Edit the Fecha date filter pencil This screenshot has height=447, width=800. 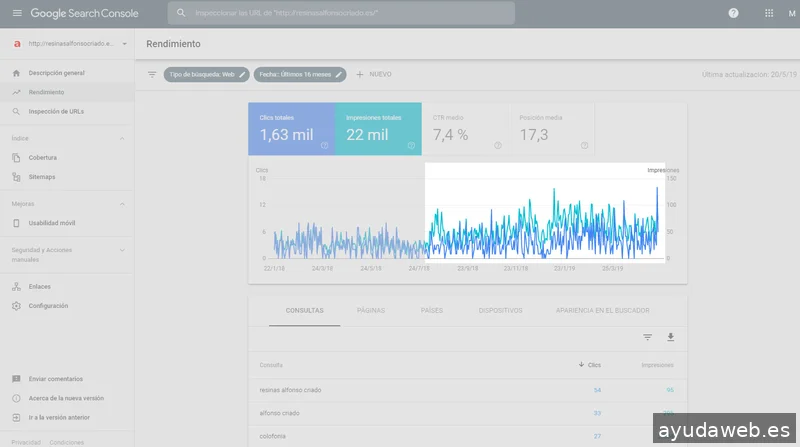[x=339, y=74]
